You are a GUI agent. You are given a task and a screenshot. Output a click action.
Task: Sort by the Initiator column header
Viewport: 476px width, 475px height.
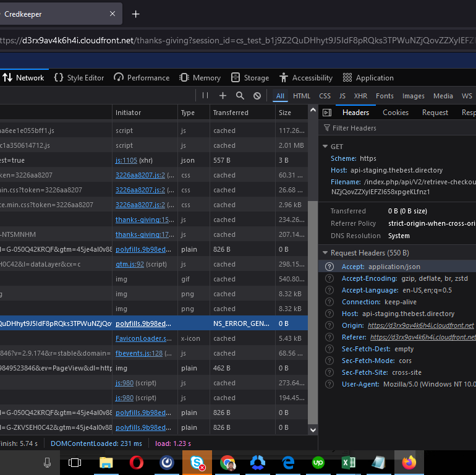tap(145, 113)
